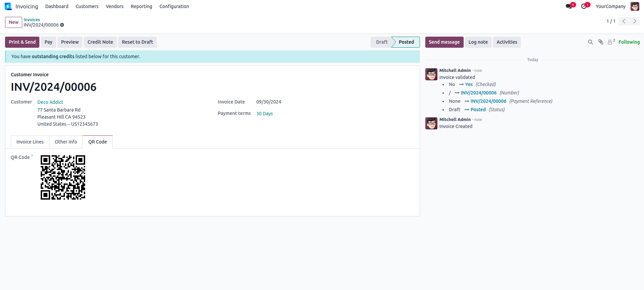644x290 pixels.
Task: Preview the invoice
Action: (x=70, y=42)
